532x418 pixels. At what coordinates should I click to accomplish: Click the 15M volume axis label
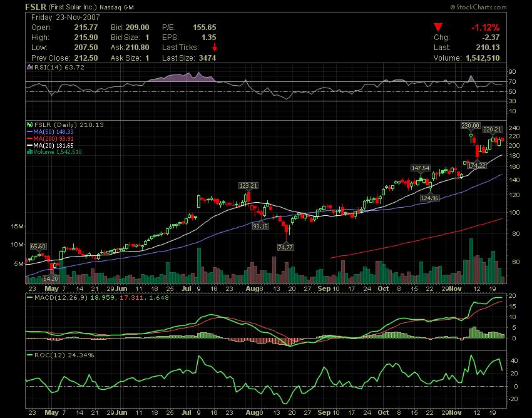pyautogui.click(x=18, y=227)
